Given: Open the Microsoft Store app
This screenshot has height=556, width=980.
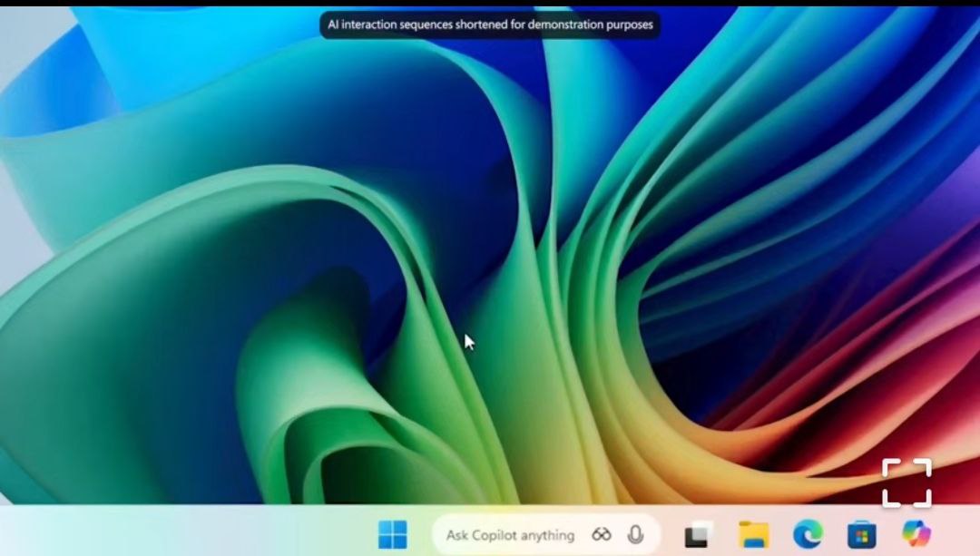Looking at the screenshot, I should point(860,535).
